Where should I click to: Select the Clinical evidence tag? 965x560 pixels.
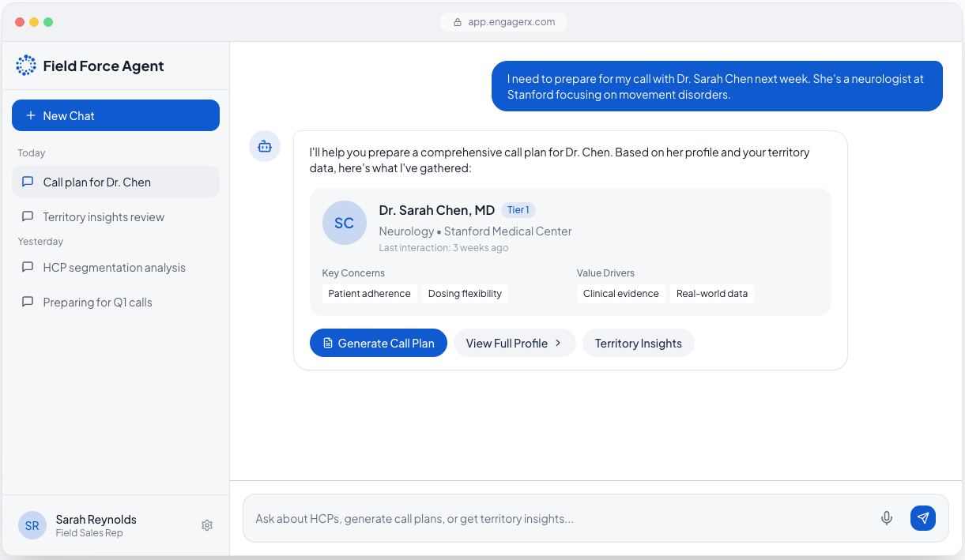coord(621,294)
